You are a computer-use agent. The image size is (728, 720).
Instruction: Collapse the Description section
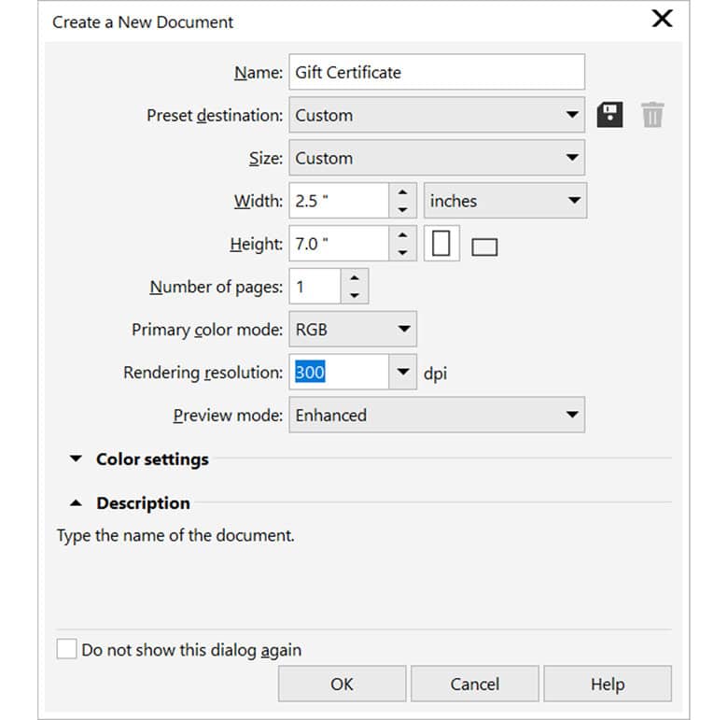pos(75,502)
